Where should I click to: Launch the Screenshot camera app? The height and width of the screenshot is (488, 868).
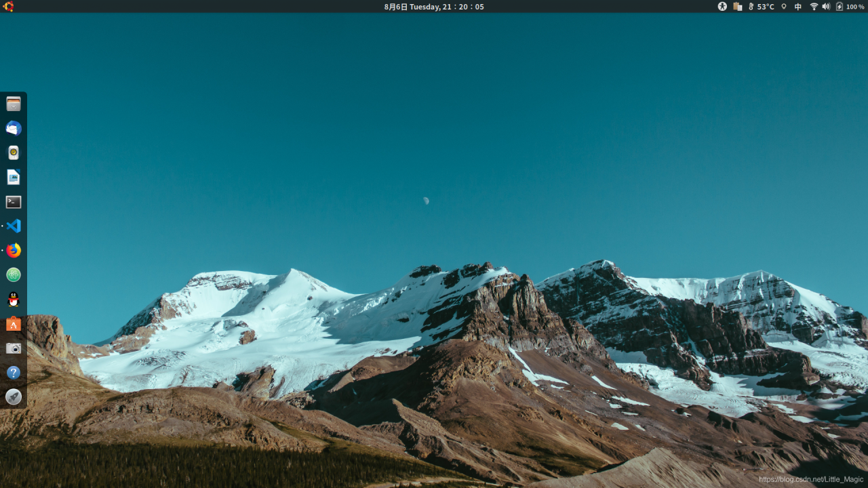tap(14, 348)
